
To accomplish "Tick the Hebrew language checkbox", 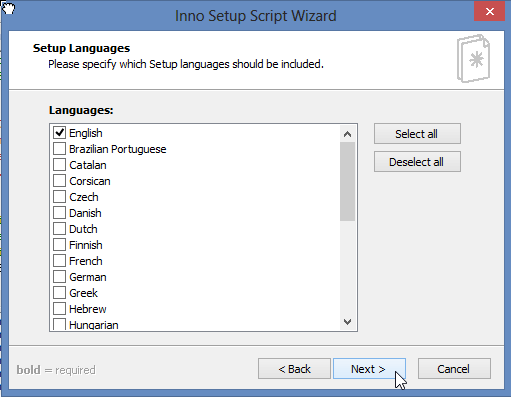I will (59, 309).
